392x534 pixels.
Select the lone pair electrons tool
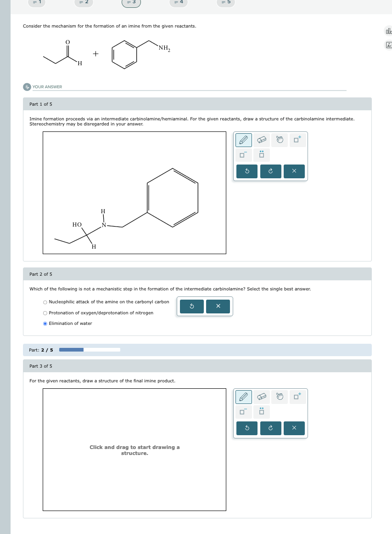[x=261, y=155]
